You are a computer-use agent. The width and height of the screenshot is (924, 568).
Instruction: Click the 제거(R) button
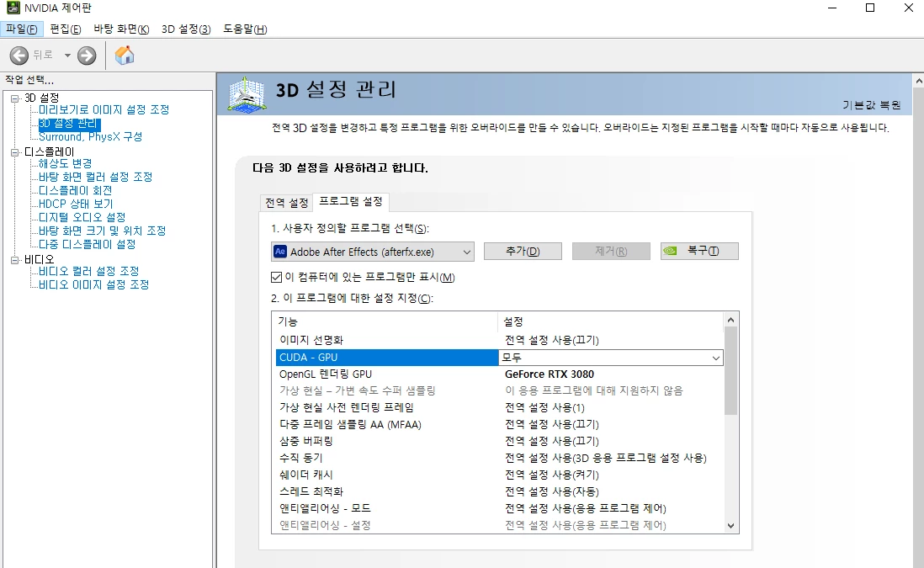click(611, 251)
